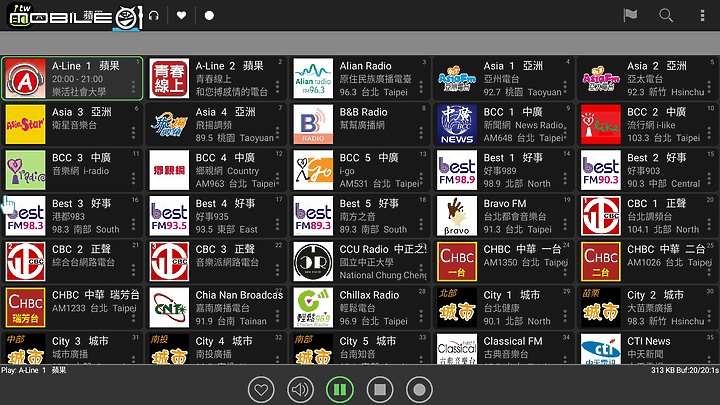Choose CTI News blue logo
The height and width of the screenshot is (405, 720).
pyautogui.click(x=601, y=349)
